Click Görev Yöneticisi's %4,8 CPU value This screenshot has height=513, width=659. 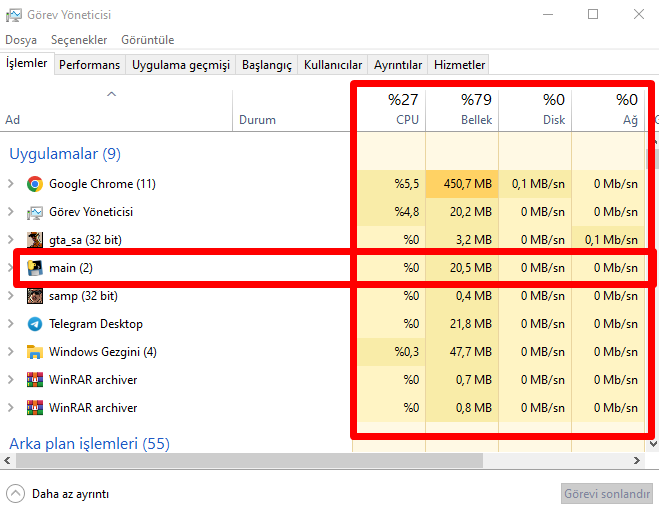(407, 212)
